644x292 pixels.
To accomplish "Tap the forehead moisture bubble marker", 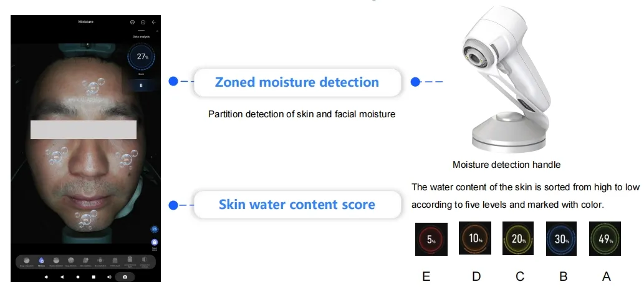I will (x=93, y=84).
